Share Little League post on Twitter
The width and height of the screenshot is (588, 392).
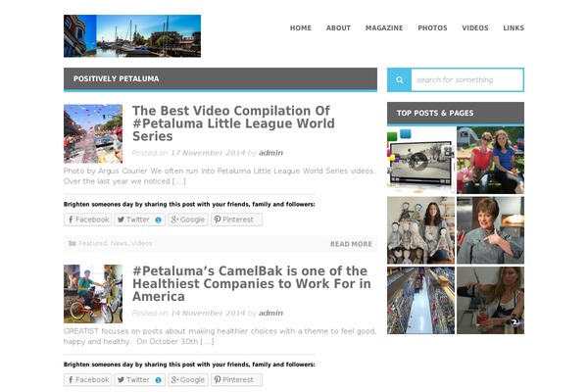pyautogui.click(x=139, y=220)
